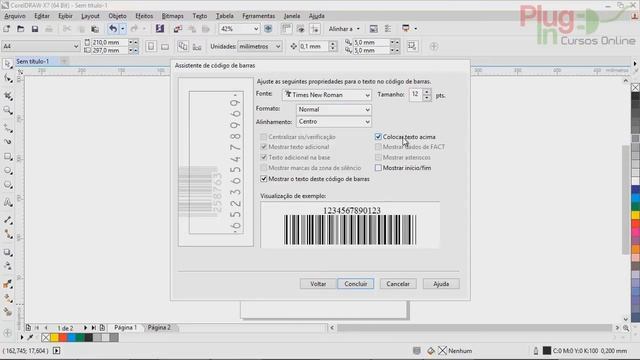Open the Editar menu
The width and height of the screenshot is (640, 360).
pos(42,16)
